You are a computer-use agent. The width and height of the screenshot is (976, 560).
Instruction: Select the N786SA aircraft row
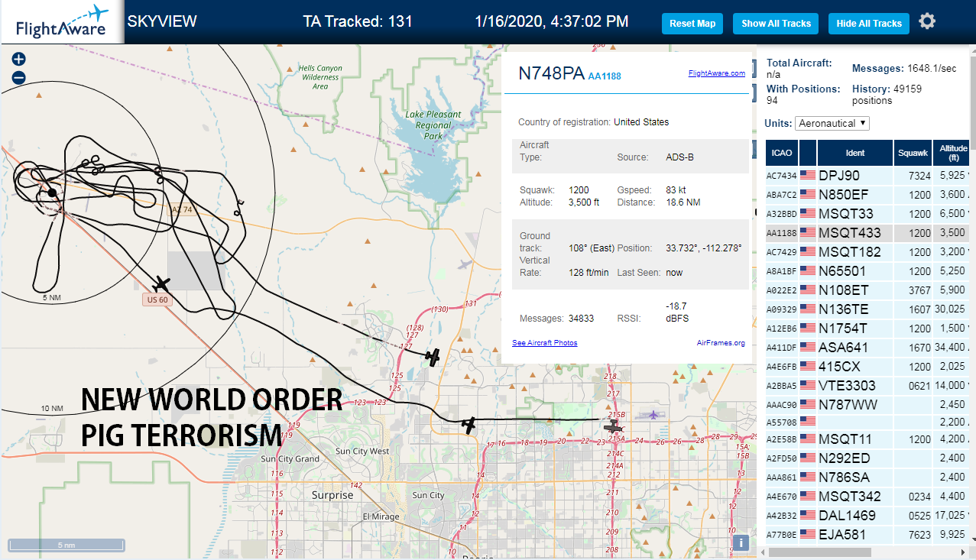(x=869, y=477)
